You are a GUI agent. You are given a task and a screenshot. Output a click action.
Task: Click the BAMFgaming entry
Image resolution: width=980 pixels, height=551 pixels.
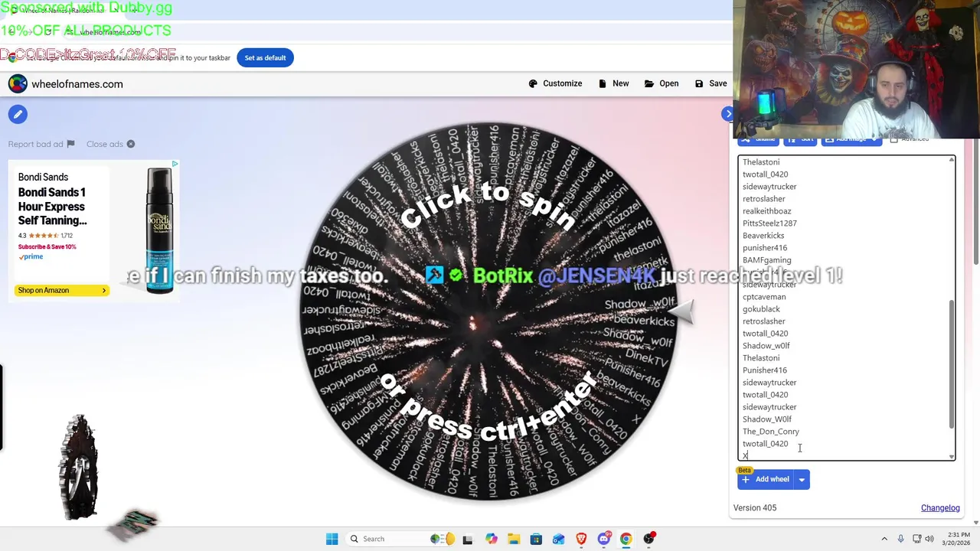[766, 260]
